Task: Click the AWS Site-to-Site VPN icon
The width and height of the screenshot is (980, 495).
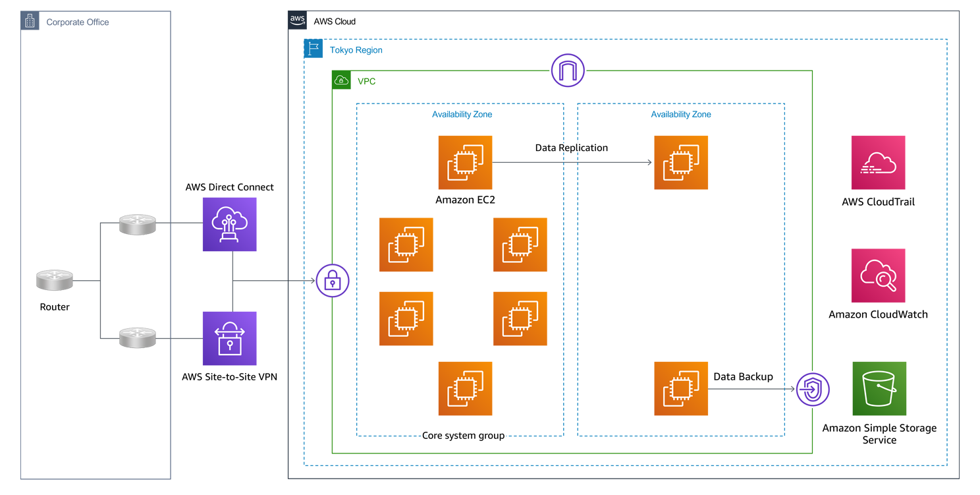Action: click(x=229, y=339)
